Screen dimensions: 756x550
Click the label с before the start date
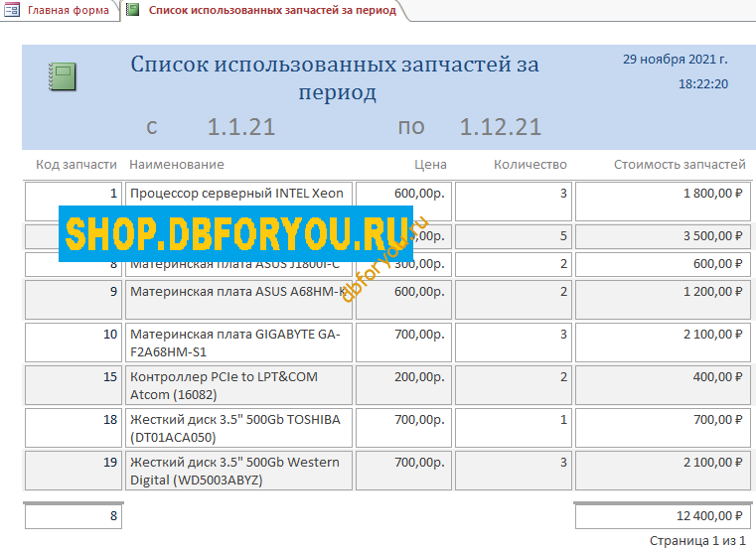(x=151, y=127)
